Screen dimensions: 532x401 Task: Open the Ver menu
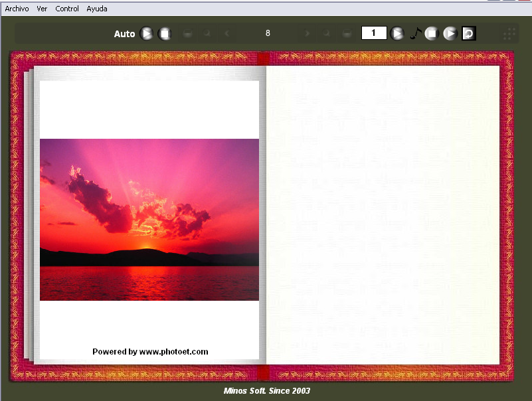(42, 9)
